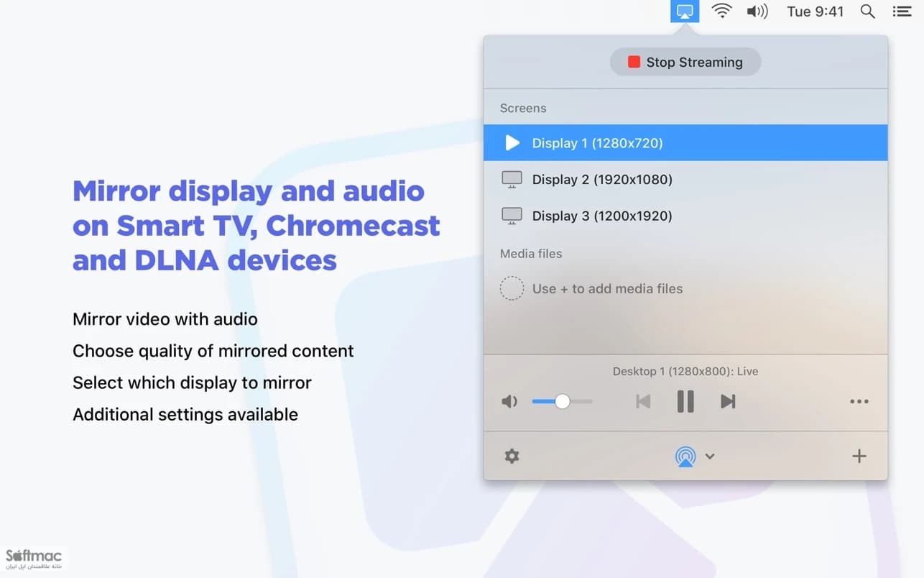Click the monitor icon beside Display 3

512,216
